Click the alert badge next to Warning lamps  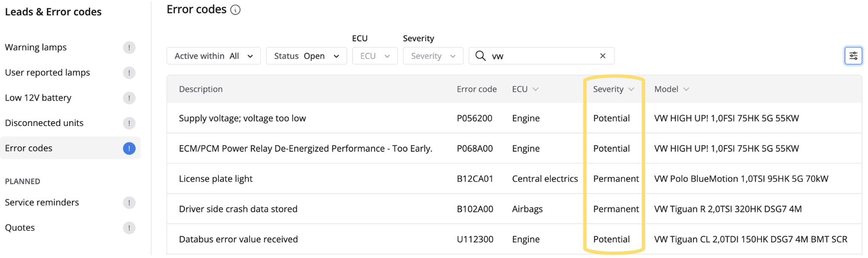129,48
